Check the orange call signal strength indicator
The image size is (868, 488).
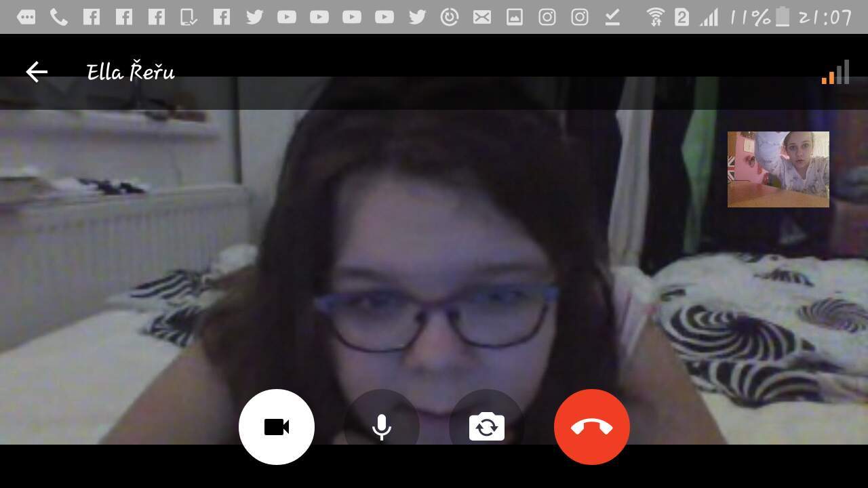[835, 73]
